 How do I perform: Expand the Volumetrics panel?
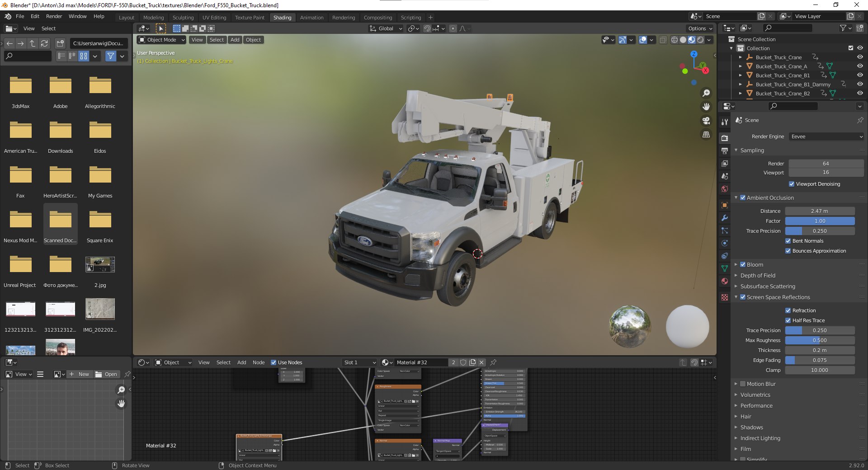click(x=755, y=395)
